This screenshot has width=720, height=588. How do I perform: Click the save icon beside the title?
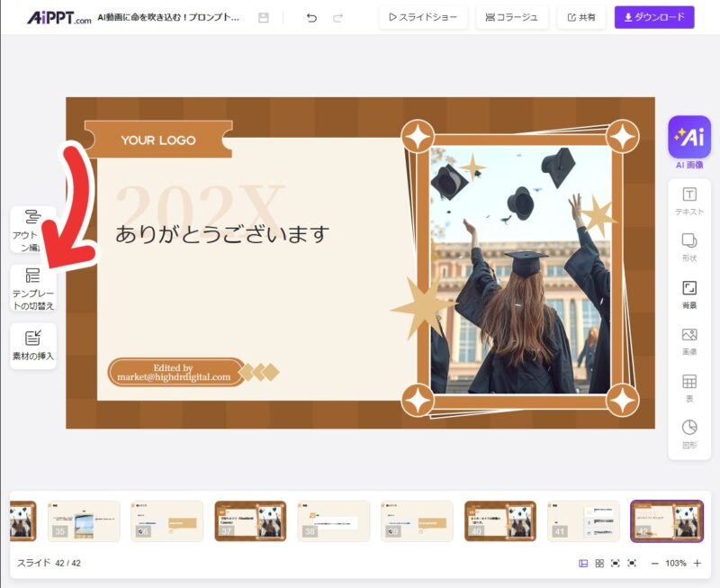pos(263,17)
